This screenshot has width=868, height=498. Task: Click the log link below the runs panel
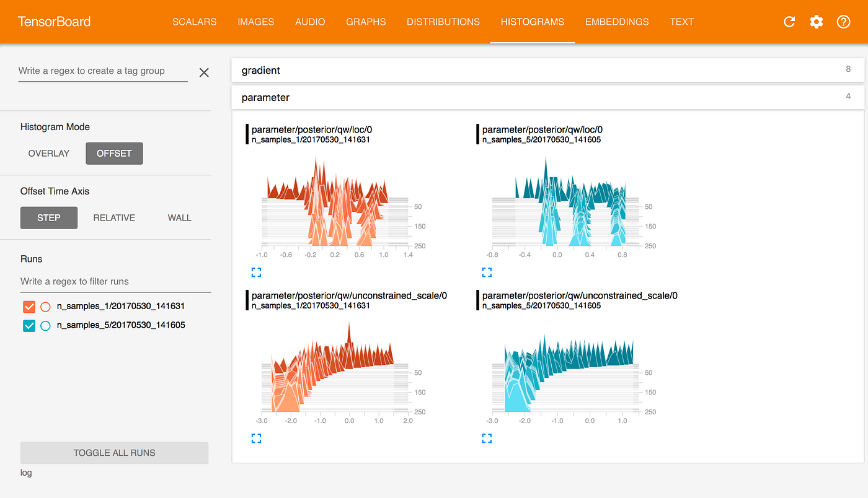point(25,473)
